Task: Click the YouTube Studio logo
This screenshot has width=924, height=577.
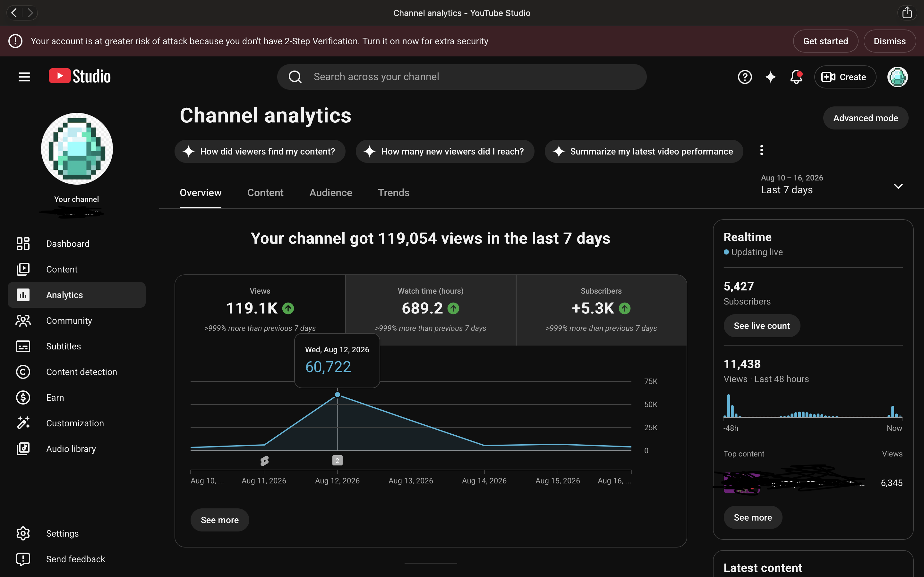Action: [x=80, y=76]
